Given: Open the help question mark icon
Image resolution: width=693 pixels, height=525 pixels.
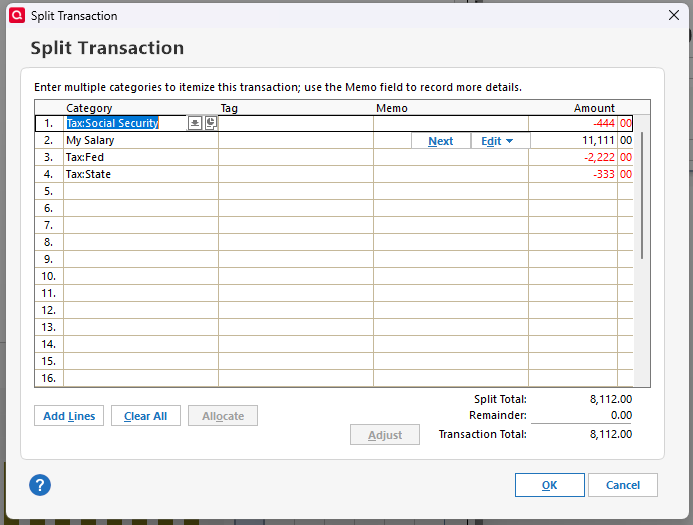Looking at the screenshot, I should coord(40,485).
